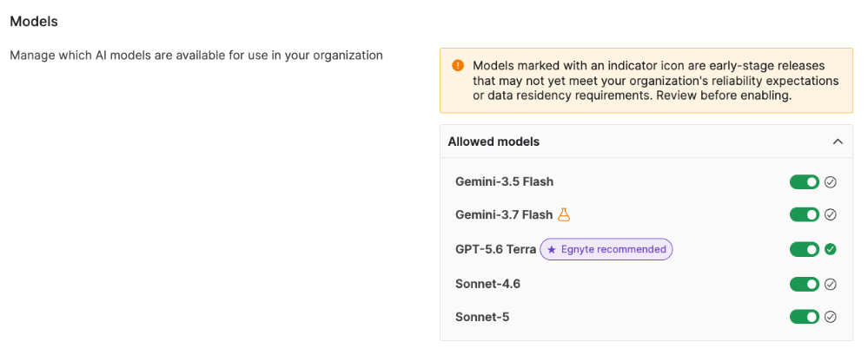Viewport: 868px width, 355px height.
Task: Click the Models section heading
Action: 35,22
